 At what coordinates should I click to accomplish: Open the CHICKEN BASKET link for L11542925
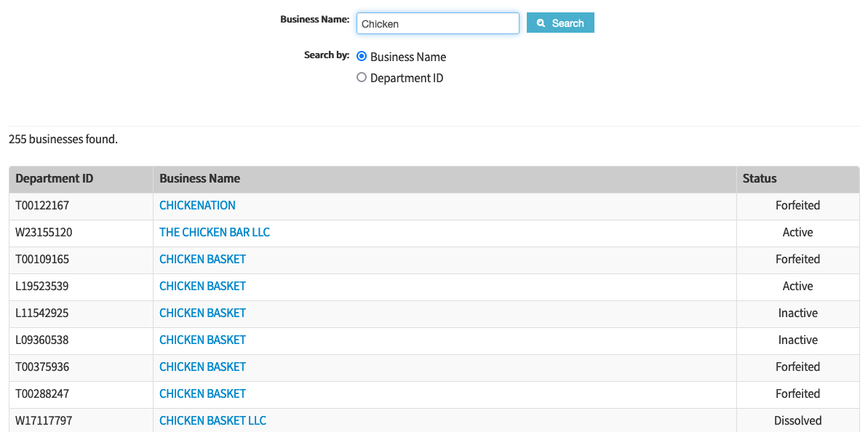pos(202,313)
